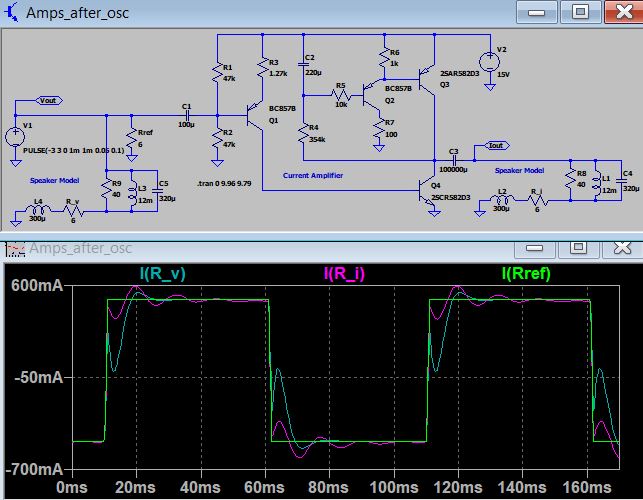
Task: Select the Rref 6 ohm resistor symbol
Action: pos(132,139)
